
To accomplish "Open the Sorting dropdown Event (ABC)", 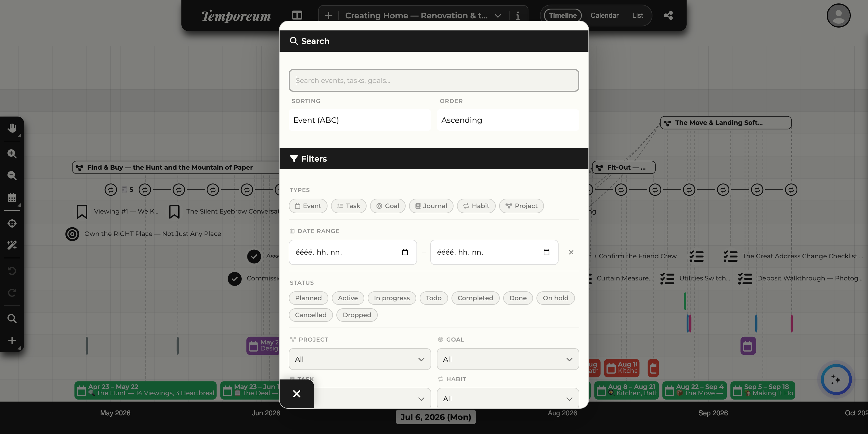I will (360, 120).
